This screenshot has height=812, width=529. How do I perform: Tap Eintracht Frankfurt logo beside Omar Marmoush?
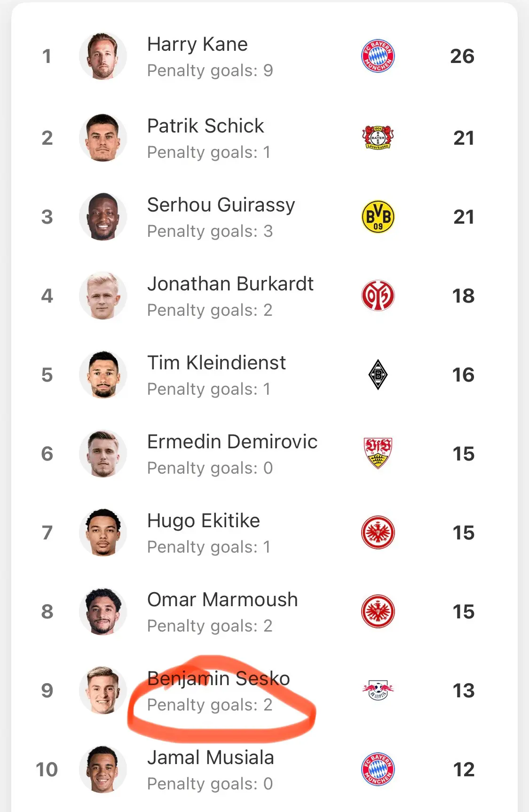(x=378, y=611)
